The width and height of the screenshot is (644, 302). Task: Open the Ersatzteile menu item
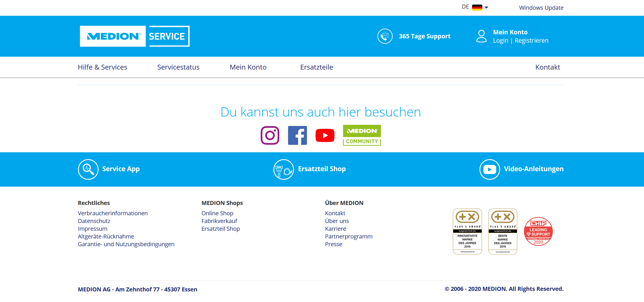pyautogui.click(x=316, y=67)
